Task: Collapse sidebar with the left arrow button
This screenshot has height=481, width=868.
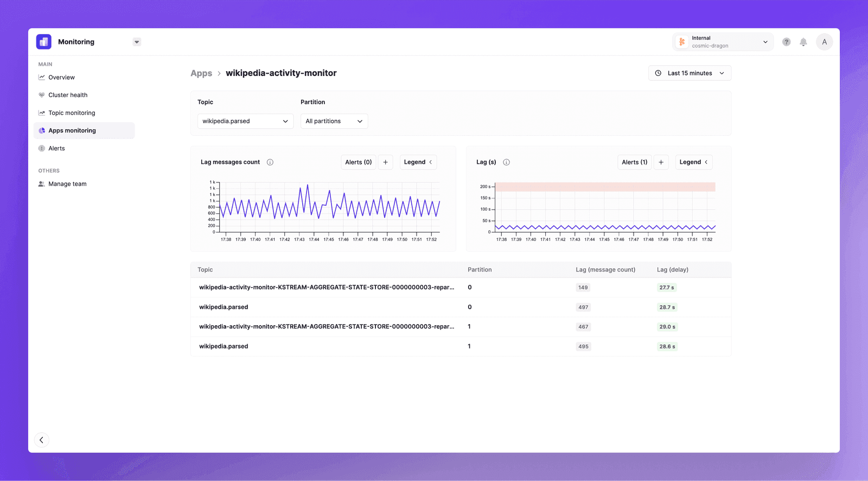Action: click(42, 440)
